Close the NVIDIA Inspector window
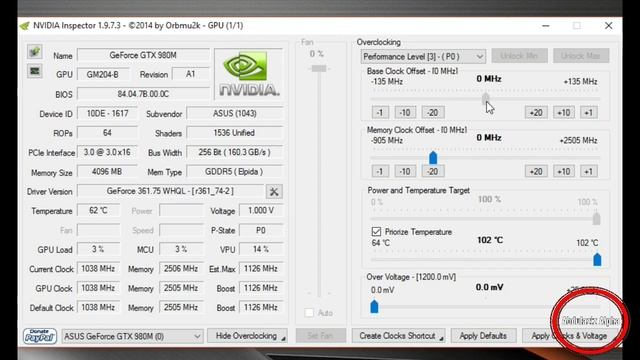Screen dimensions: 640x360 click(609, 26)
